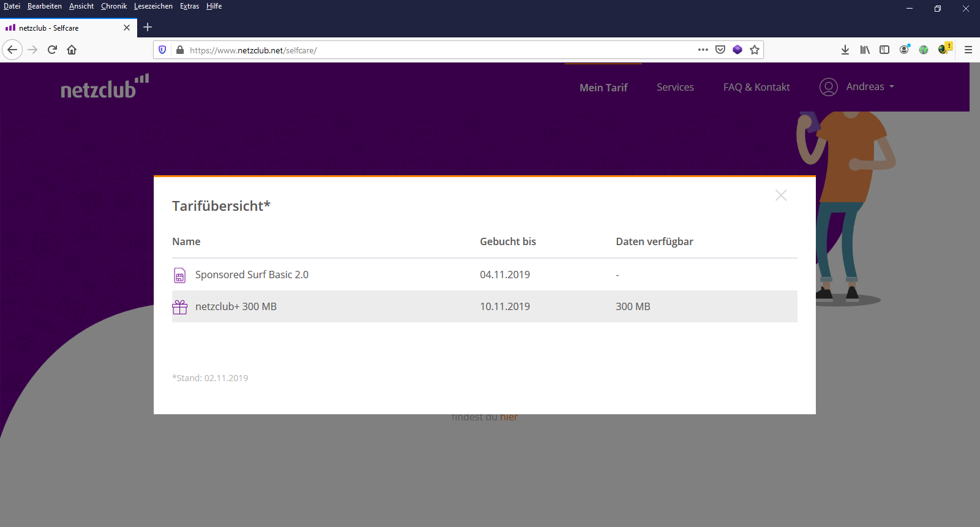Viewport: 980px width, 527px height.
Task: Click the user profile avatar icon
Action: [x=829, y=87]
